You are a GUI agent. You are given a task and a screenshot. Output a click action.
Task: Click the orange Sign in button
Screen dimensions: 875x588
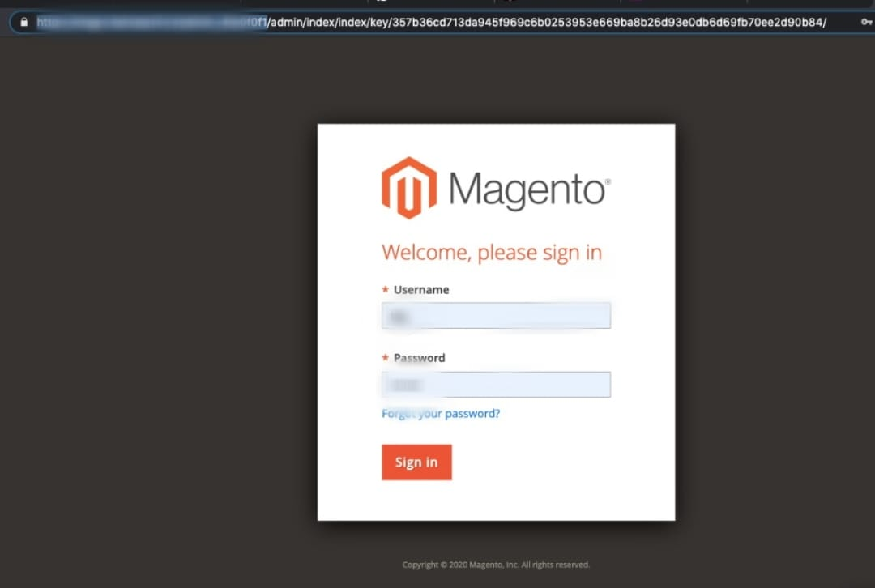click(x=417, y=462)
